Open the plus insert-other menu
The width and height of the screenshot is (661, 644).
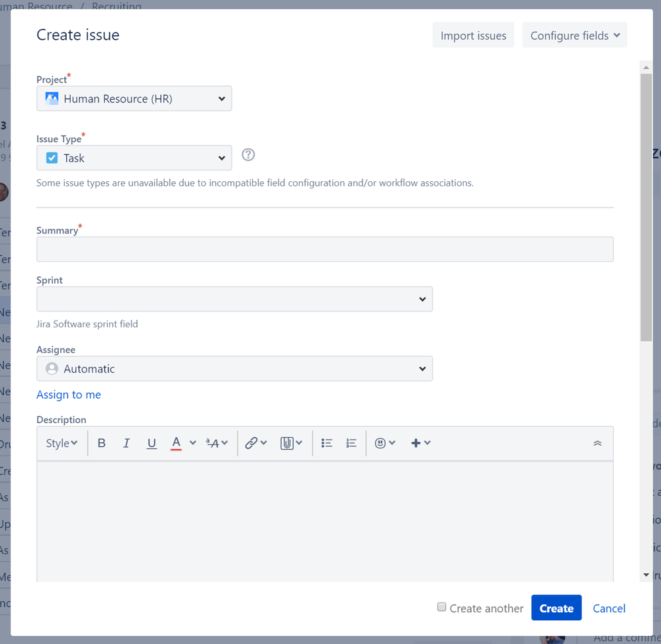pyautogui.click(x=421, y=443)
